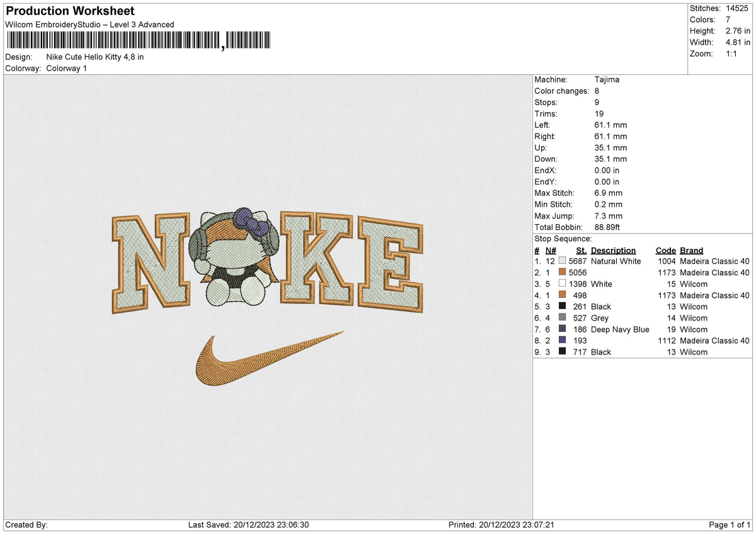Select the EndX value "0.00 in"
This screenshot has width=756, height=534.
607,171
